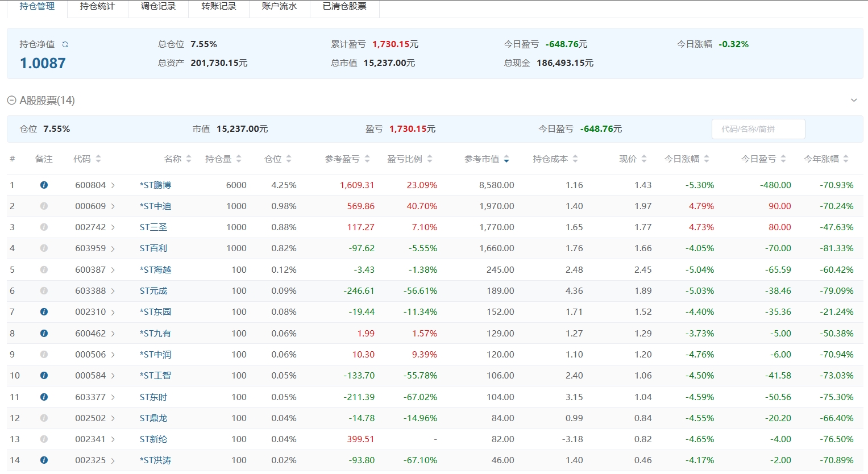Image resolution: width=868 pixels, height=474 pixels.
Task: Open the note icon for *ST东园
Action: pyautogui.click(x=44, y=312)
